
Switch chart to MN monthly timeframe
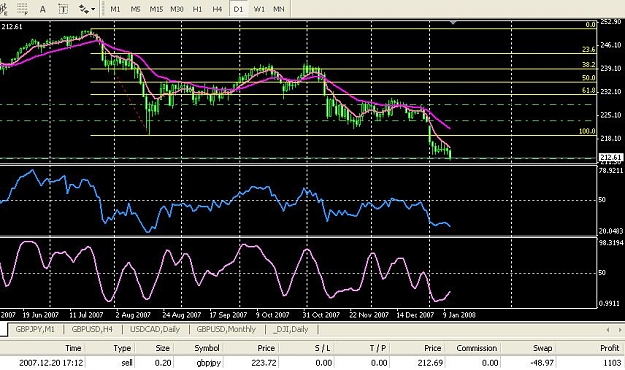point(279,9)
